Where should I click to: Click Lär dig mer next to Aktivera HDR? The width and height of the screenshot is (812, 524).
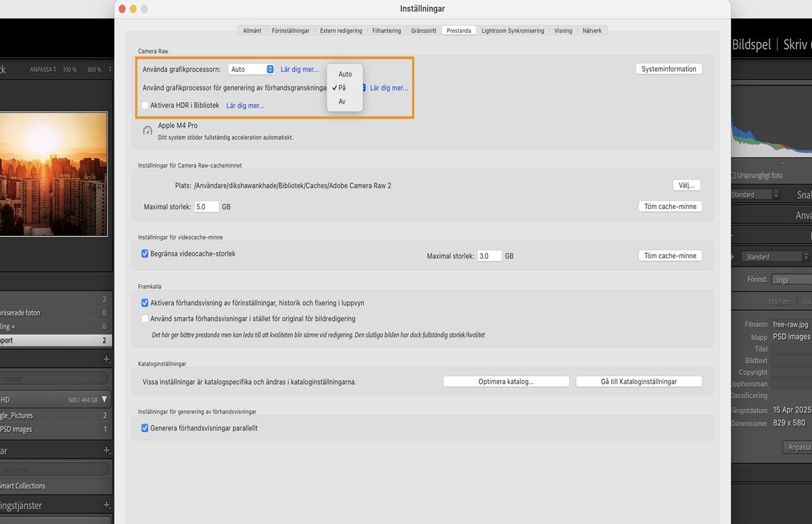[245, 105]
